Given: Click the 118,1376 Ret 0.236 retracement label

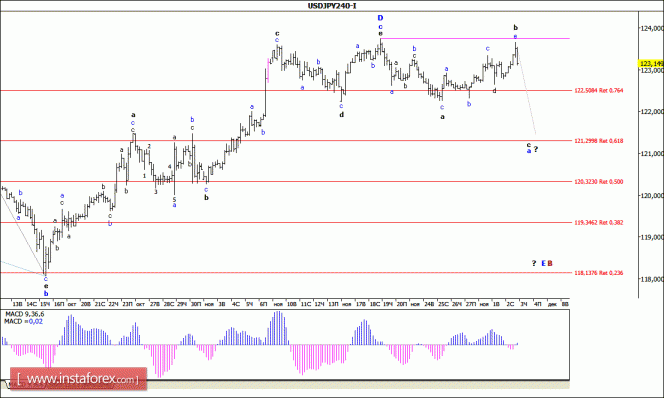Looking at the screenshot, I should (598, 273).
